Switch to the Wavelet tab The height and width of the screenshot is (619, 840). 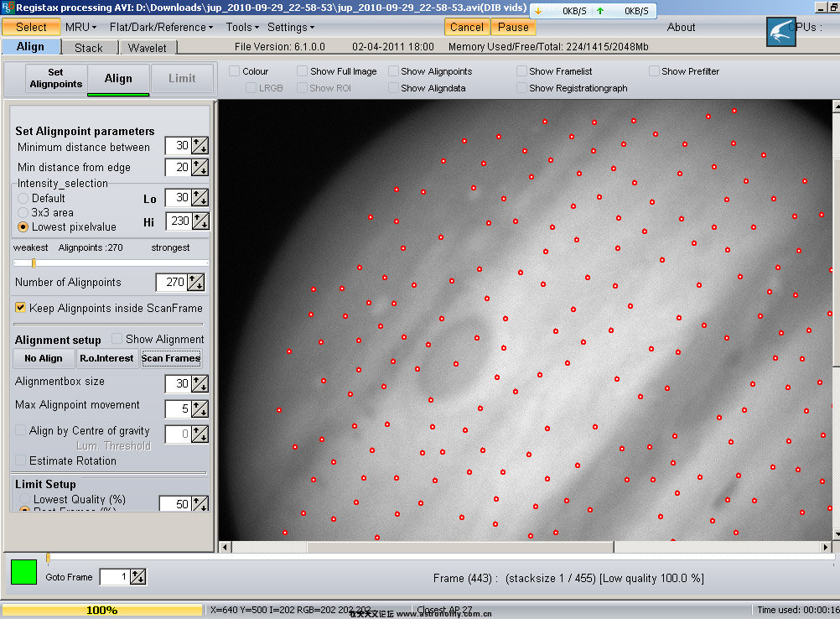(x=148, y=48)
